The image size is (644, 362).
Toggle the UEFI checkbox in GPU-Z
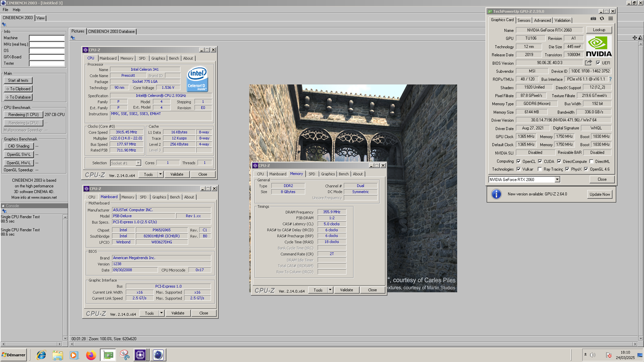(x=598, y=63)
